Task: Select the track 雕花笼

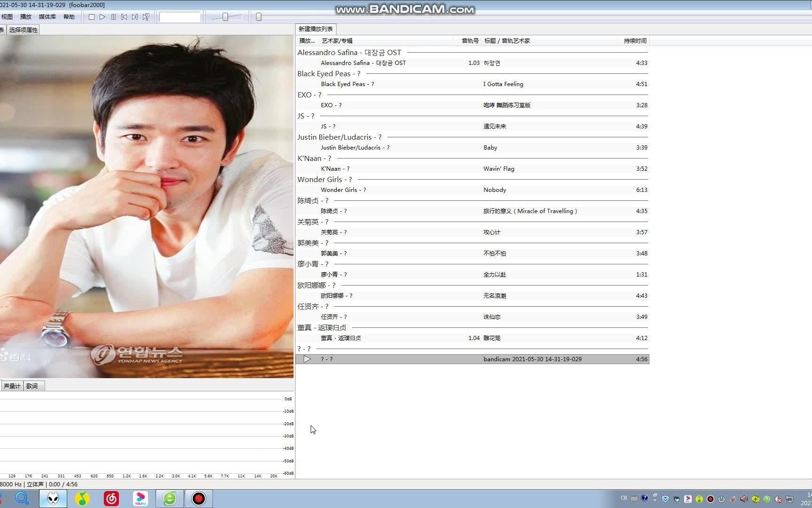Action: tap(472, 338)
